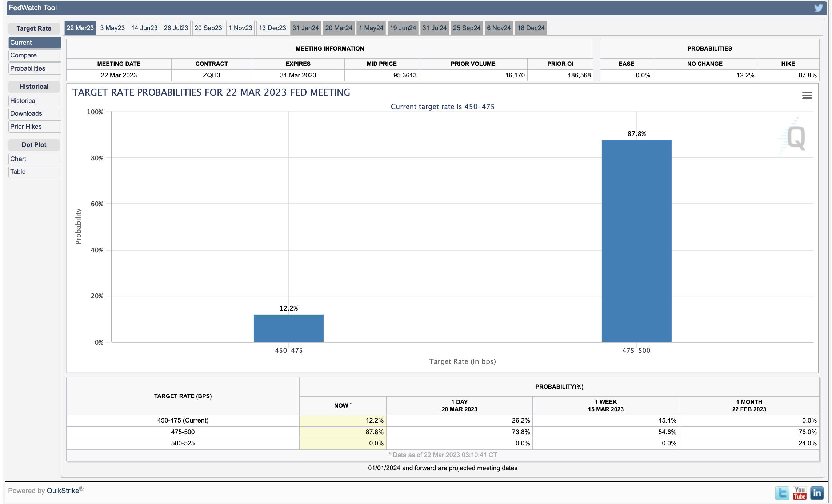Open the YouTube icon in footer

tap(800, 493)
